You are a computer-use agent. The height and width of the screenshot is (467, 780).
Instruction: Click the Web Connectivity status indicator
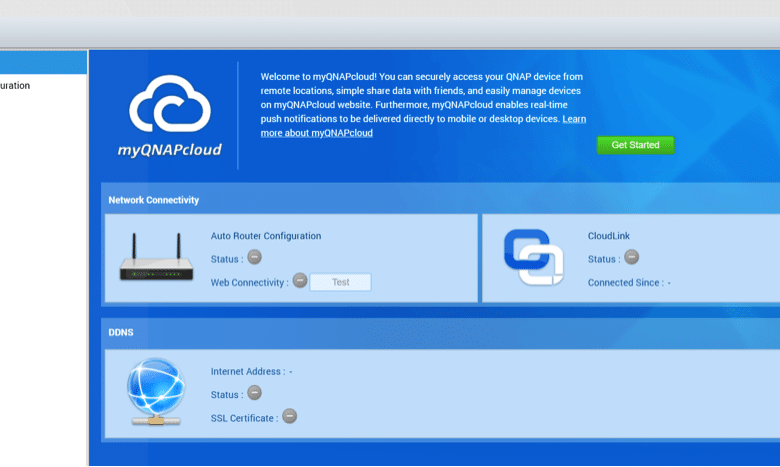[x=299, y=280]
